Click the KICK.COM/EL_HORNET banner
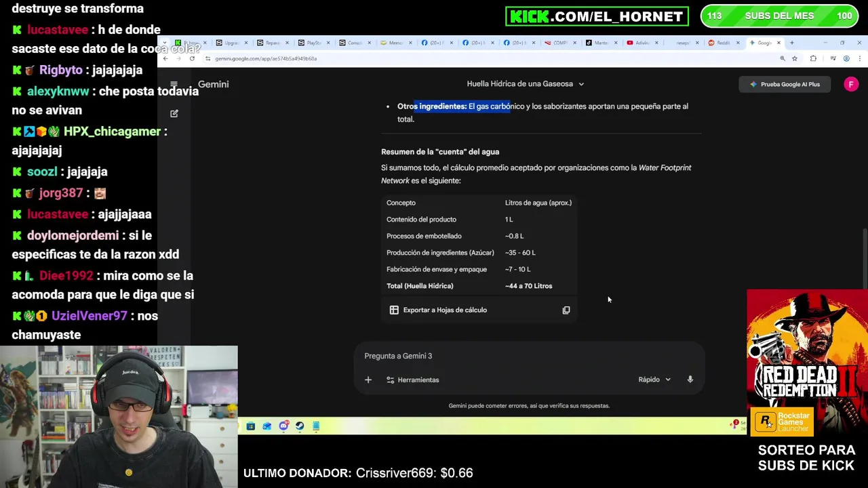 [x=597, y=16]
